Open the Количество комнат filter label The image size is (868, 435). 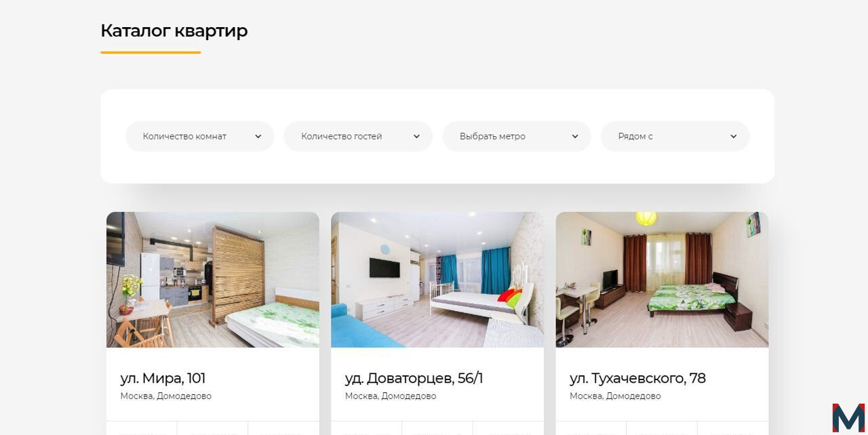184,136
